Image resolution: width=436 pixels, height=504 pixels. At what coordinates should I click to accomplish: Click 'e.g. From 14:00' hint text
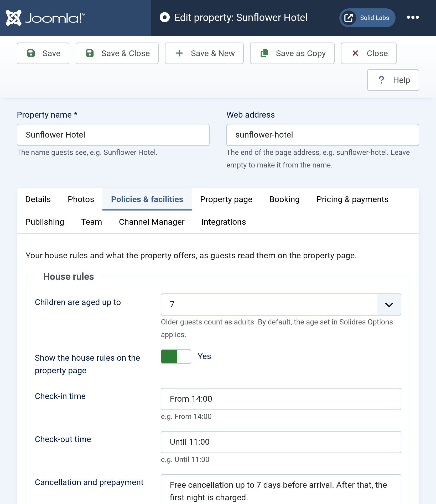pos(186,417)
